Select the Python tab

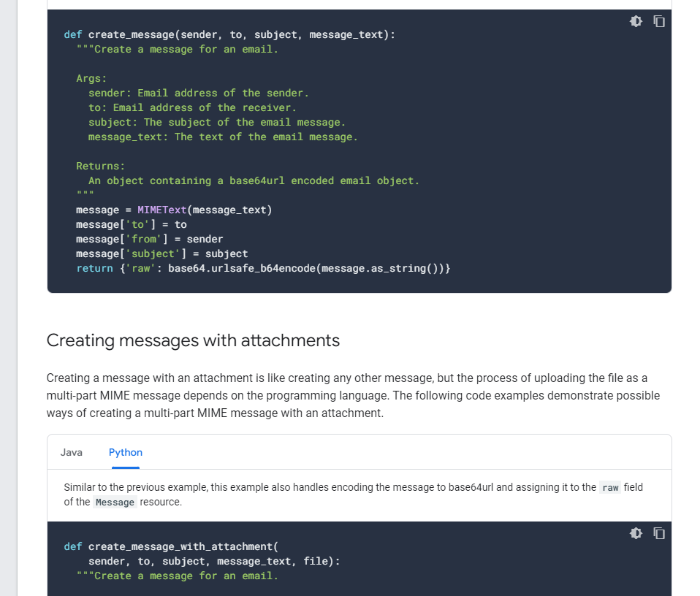(x=125, y=452)
